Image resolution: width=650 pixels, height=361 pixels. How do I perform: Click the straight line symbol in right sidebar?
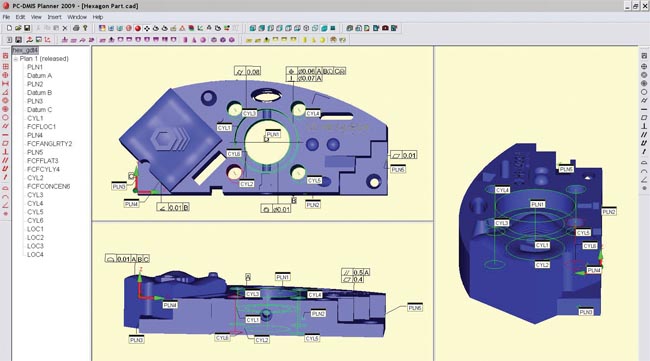[x=644, y=109]
